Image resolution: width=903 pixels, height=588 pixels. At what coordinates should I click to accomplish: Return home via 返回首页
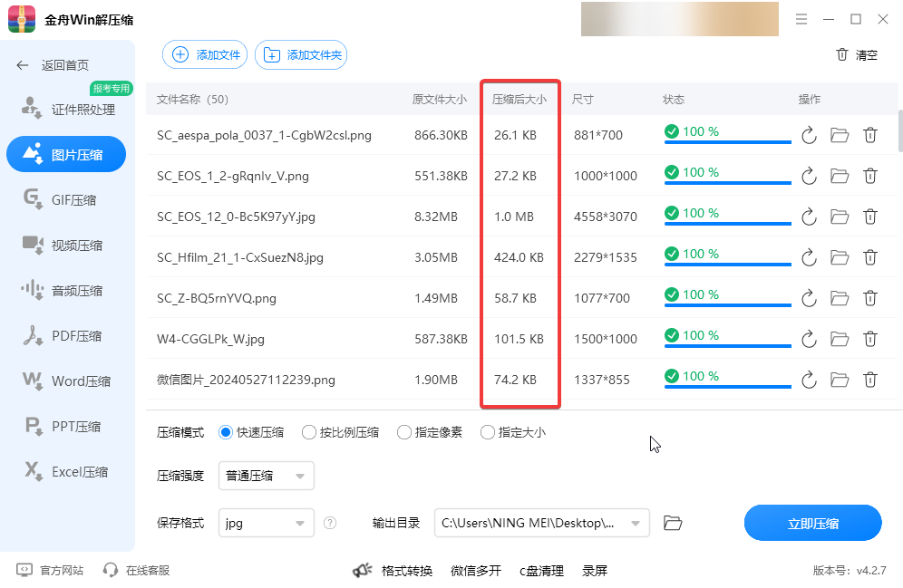[53, 65]
